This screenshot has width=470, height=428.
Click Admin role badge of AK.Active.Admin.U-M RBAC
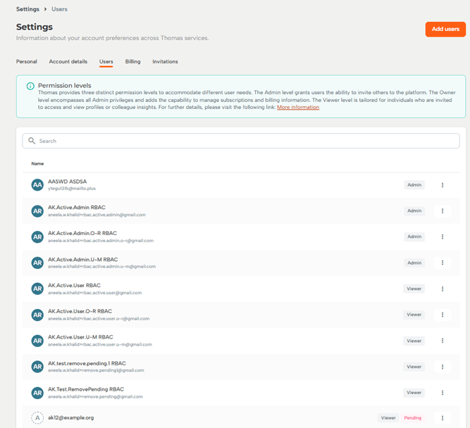(414, 263)
